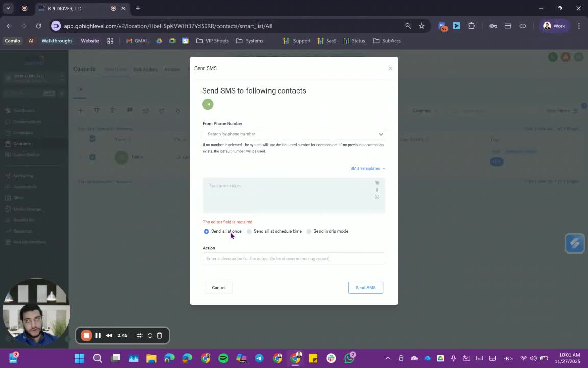Open WhatsApp from the taskbar
This screenshot has width=588, height=368.
pos(350,358)
